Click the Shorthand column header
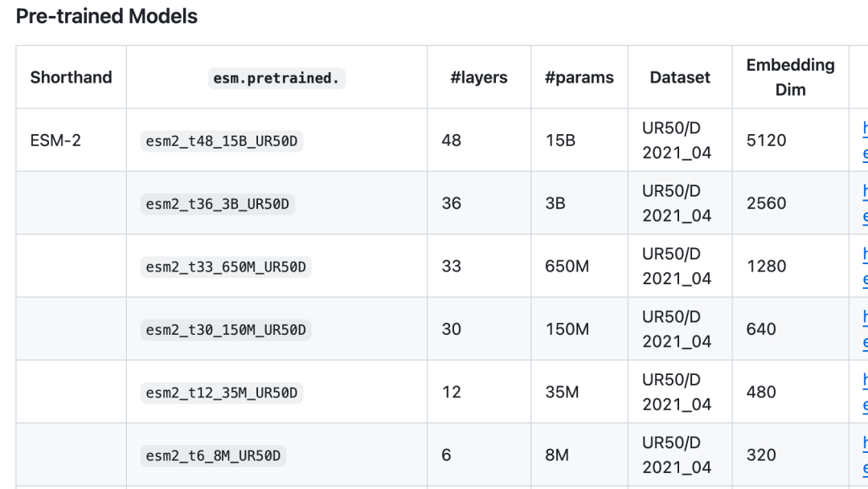The height and width of the screenshot is (489, 868). click(71, 77)
